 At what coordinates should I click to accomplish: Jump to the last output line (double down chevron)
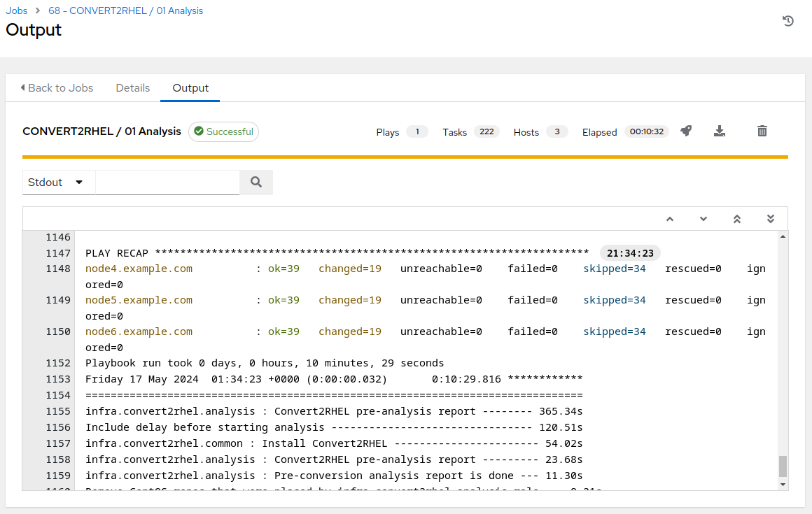771,220
